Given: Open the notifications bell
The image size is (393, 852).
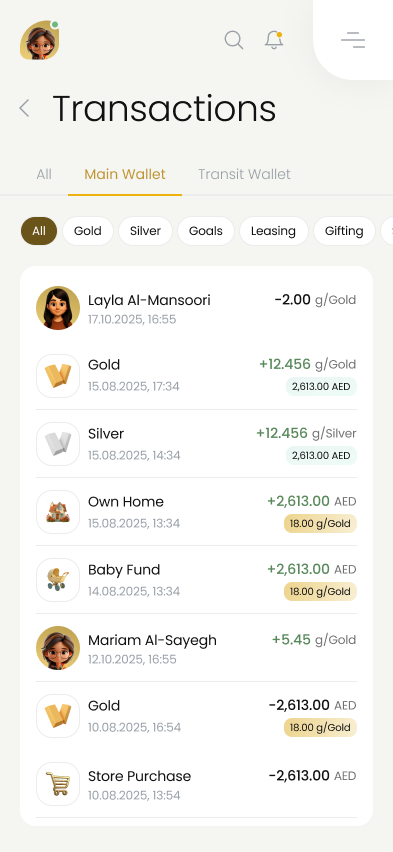Looking at the screenshot, I should (274, 40).
